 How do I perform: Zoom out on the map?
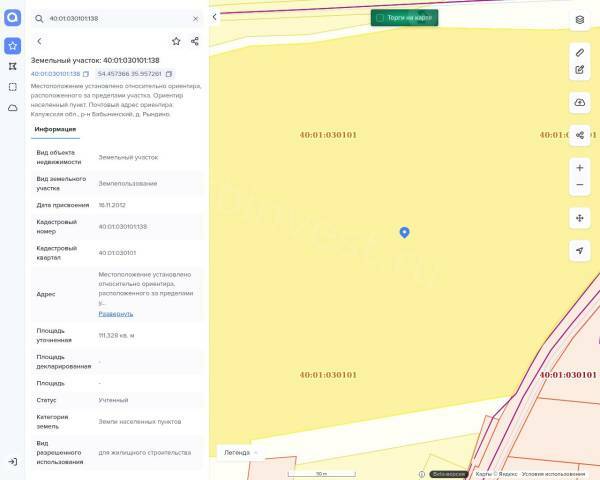(580, 185)
